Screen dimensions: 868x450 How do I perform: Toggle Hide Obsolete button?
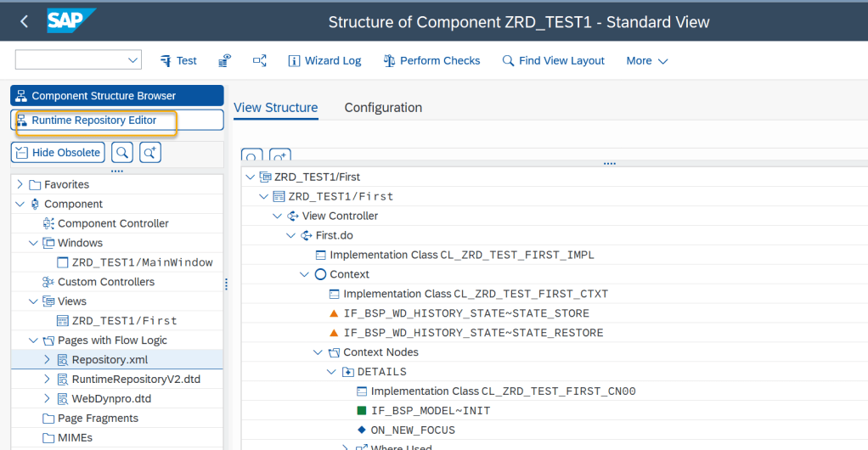coord(58,153)
